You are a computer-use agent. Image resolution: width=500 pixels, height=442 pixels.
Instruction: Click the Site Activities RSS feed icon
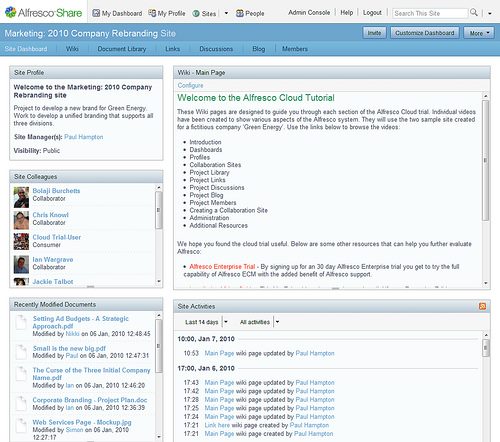[x=482, y=306]
